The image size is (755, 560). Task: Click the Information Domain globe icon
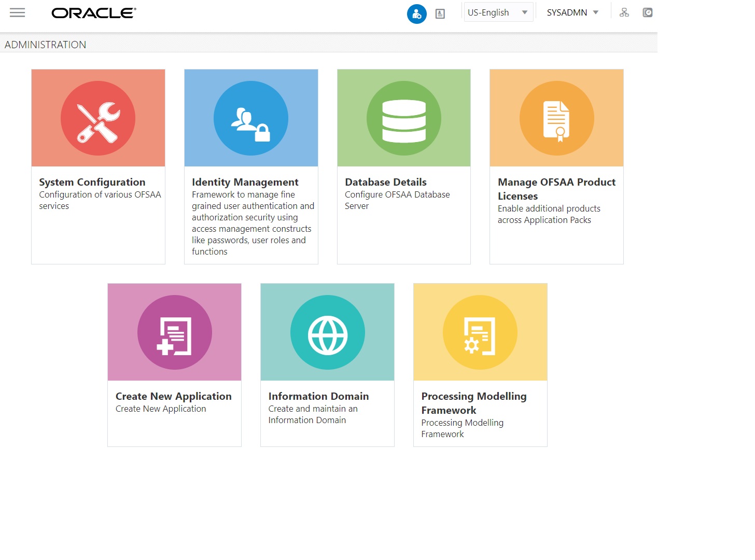pyautogui.click(x=328, y=332)
